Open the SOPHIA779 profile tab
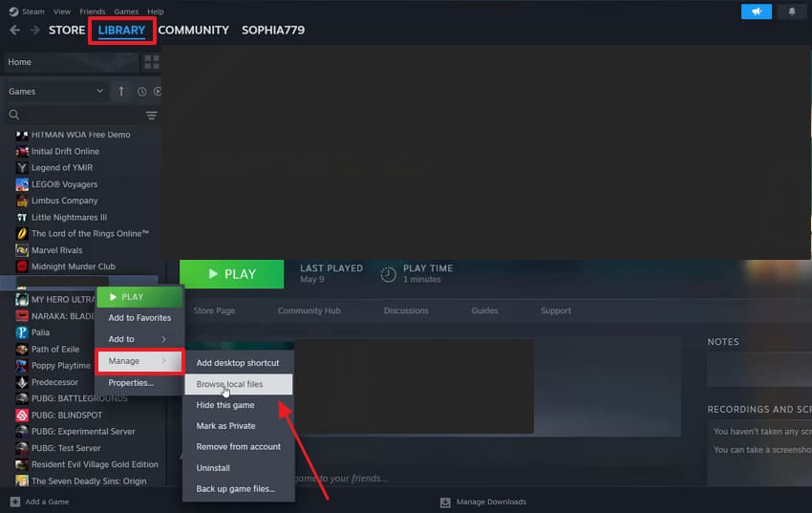The height and width of the screenshot is (513, 812). 273,31
